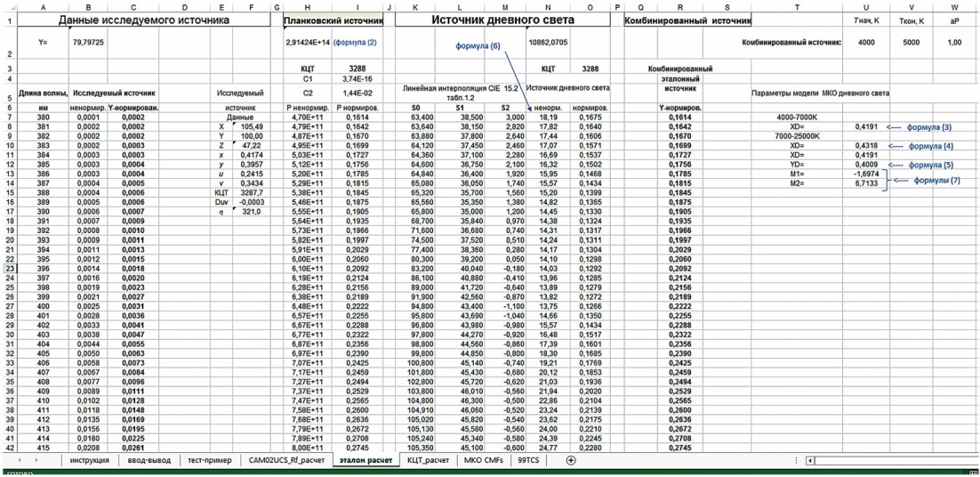This screenshot has width=980, height=477.
Task: Open the тест-пример sheet tab
Action: pyautogui.click(x=208, y=460)
